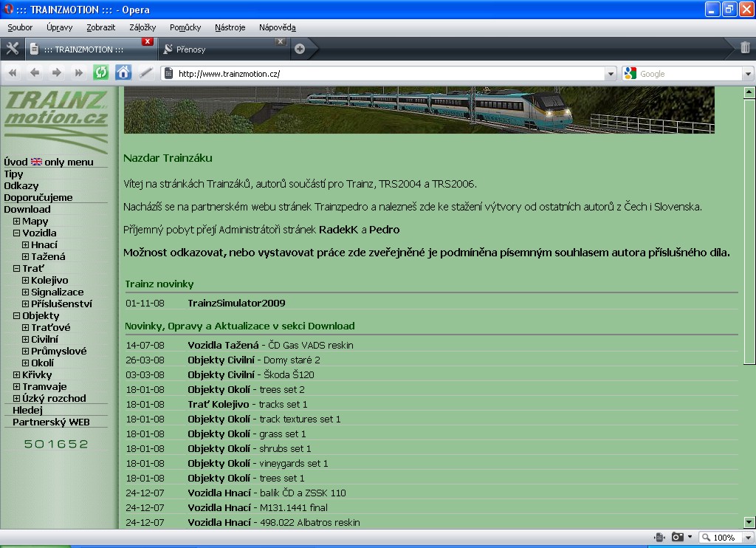
Task: Click the wand pencil icon in toolbar
Action: click(145, 73)
